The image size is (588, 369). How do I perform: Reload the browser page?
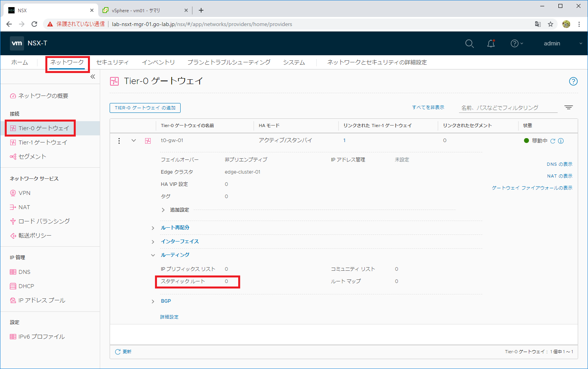tap(34, 24)
